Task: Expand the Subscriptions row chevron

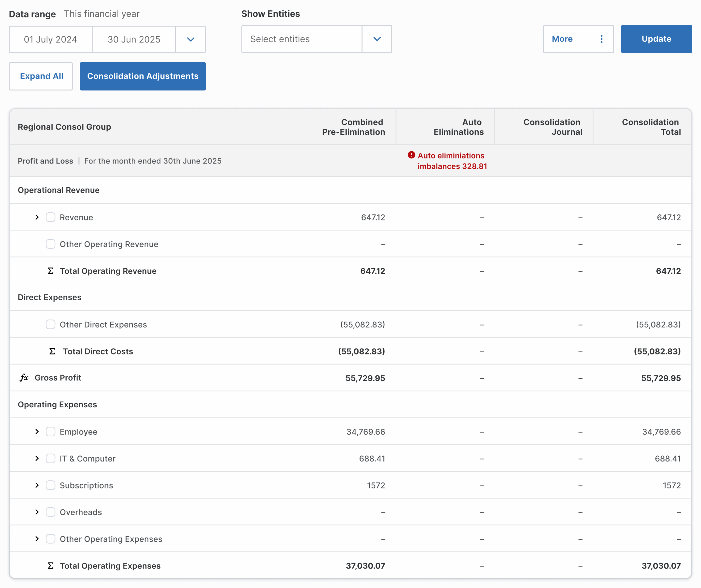Action: [x=37, y=485]
